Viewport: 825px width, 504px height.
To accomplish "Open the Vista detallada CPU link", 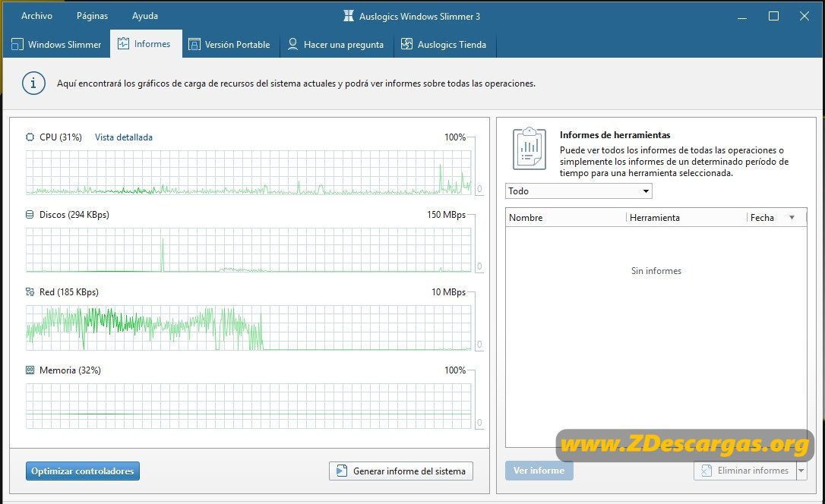I will (x=124, y=137).
